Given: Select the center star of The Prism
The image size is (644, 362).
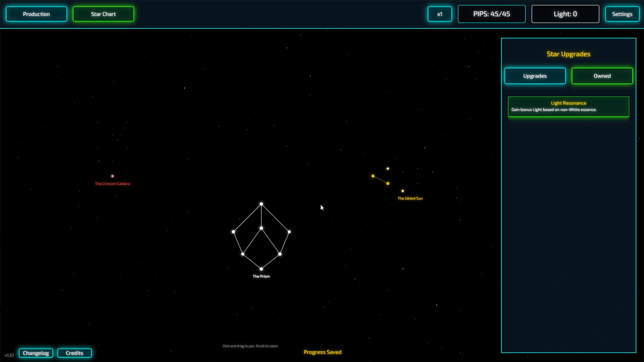Looking at the screenshot, I should (261, 228).
